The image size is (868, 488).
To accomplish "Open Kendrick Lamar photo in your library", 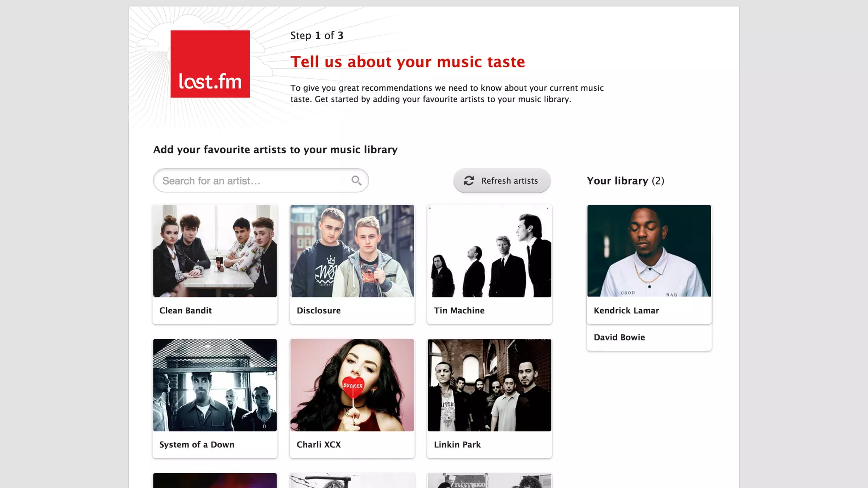I will (649, 251).
